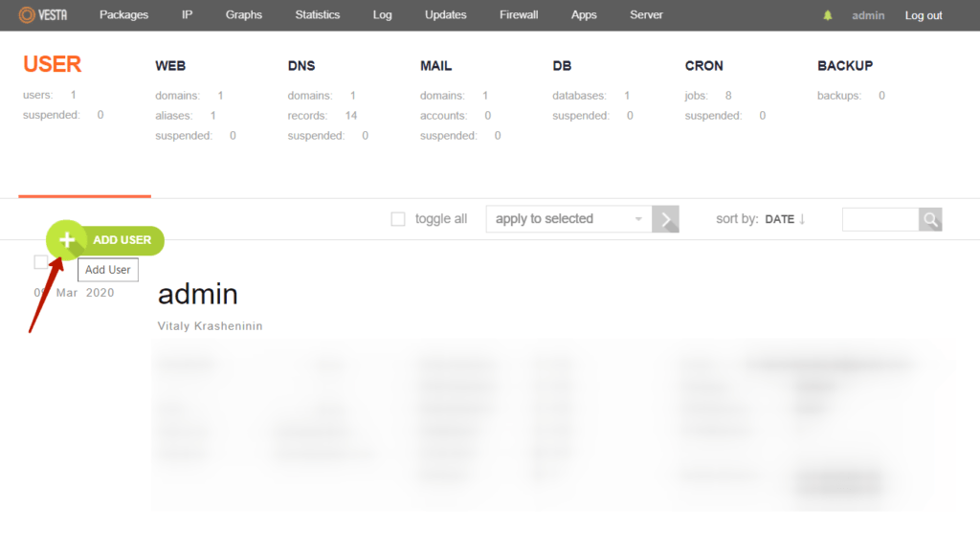This screenshot has width=980, height=533.
Task: Click the arrow button to apply bulk action
Action: [x=666, y=219]
